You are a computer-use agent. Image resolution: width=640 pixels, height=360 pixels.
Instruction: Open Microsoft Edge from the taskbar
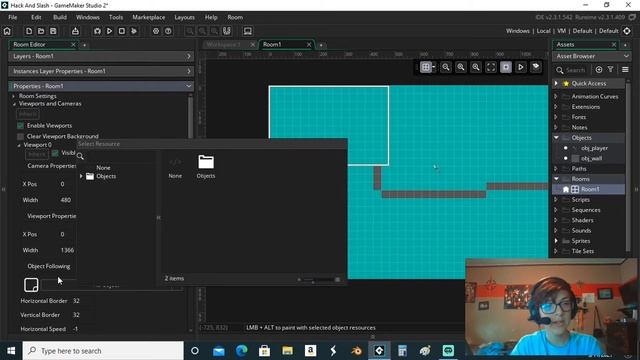(241, 351)
